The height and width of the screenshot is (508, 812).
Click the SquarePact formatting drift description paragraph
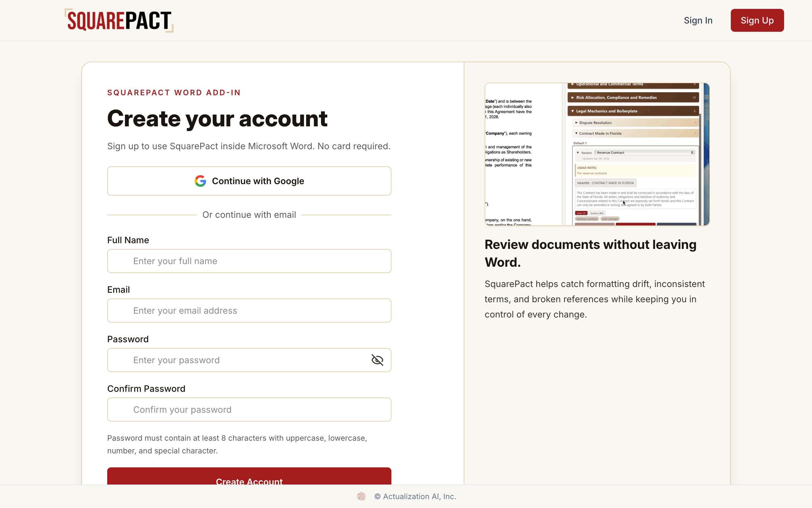(x=595, y=299)
